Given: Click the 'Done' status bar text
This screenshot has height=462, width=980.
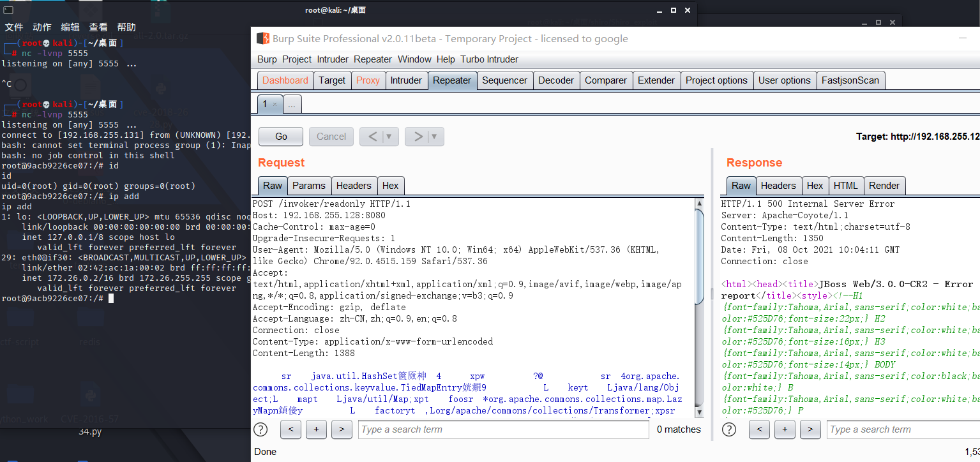Looking at the screenshot, I should 265,452.
